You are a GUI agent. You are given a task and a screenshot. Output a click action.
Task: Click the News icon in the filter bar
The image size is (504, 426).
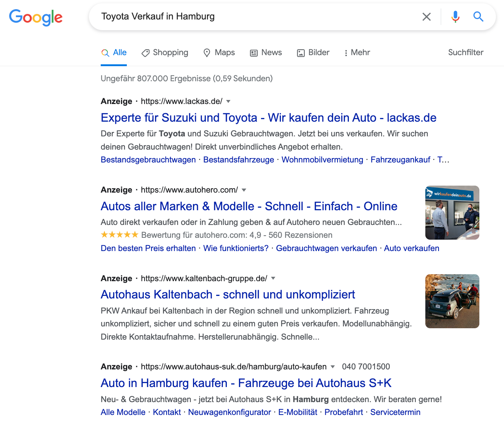253,53
